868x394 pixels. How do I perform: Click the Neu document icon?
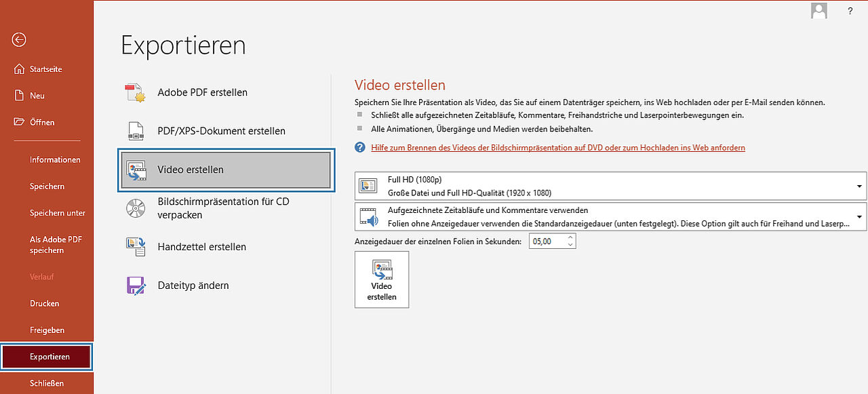coord(19,96)
